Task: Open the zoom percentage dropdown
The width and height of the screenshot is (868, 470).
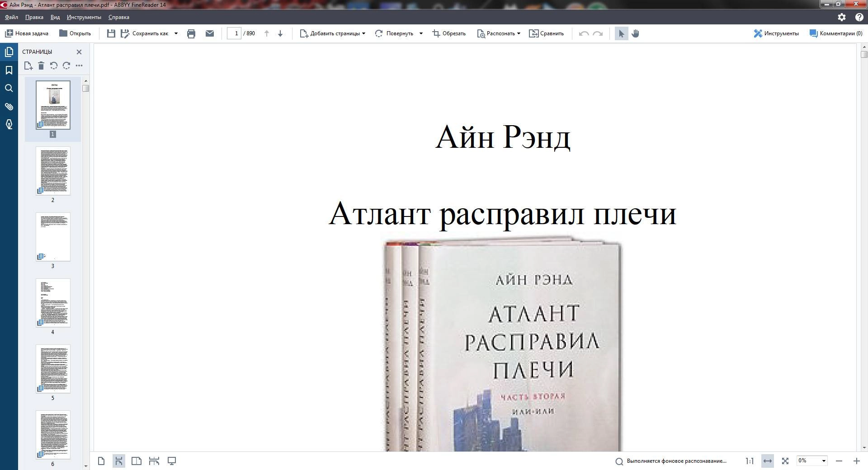Action: pyautogui.click(x=824, y=461)
